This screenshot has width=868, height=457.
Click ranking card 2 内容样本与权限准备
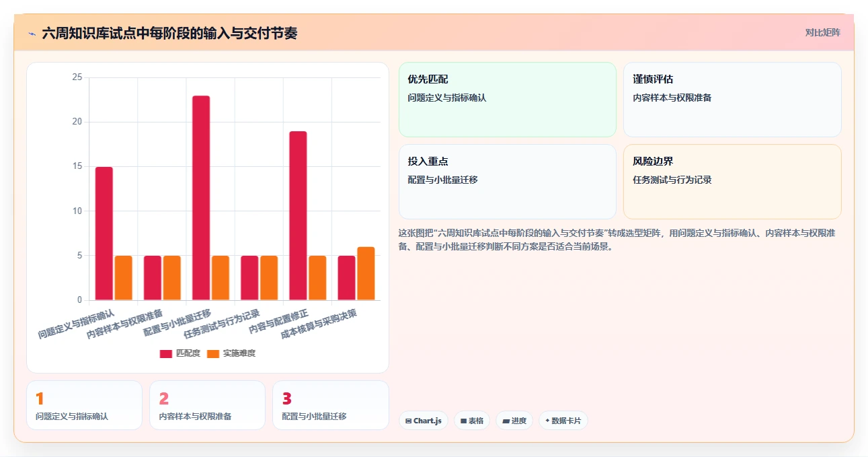pyautogui.click(x=207, y=405)
